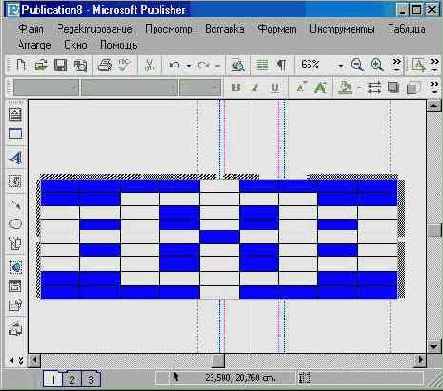Image resolution: width=443 pixels, height=391 pixels.
Task: Toggle Italic formatting button
Action: point(255,87)
